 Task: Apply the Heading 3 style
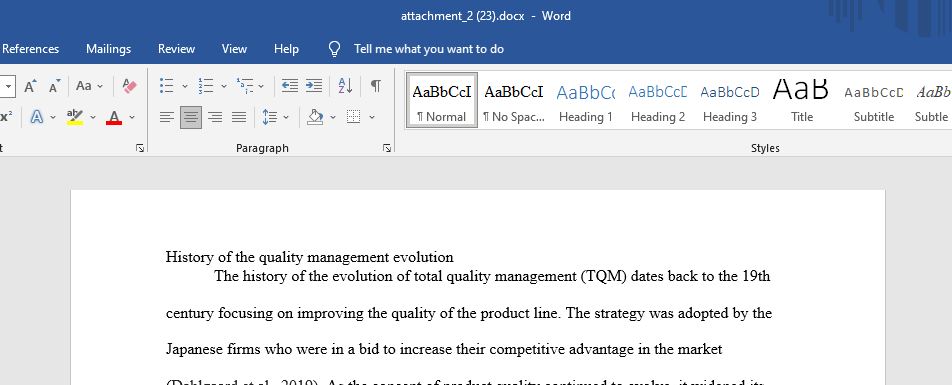pyautogui.click(x=730, y=101)
